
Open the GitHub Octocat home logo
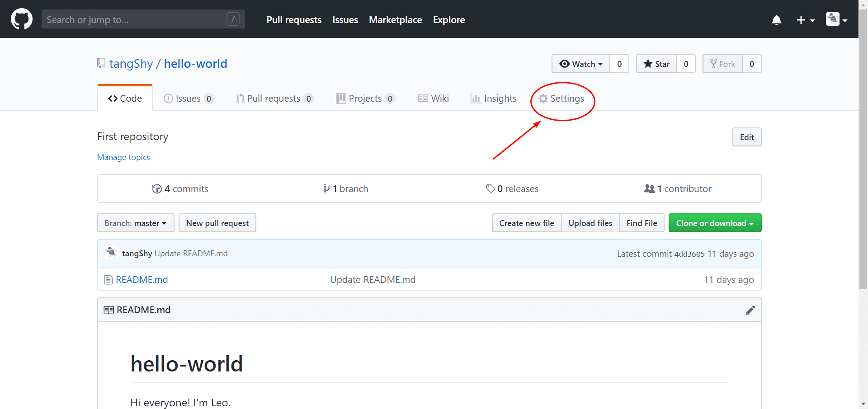point(22,19)
